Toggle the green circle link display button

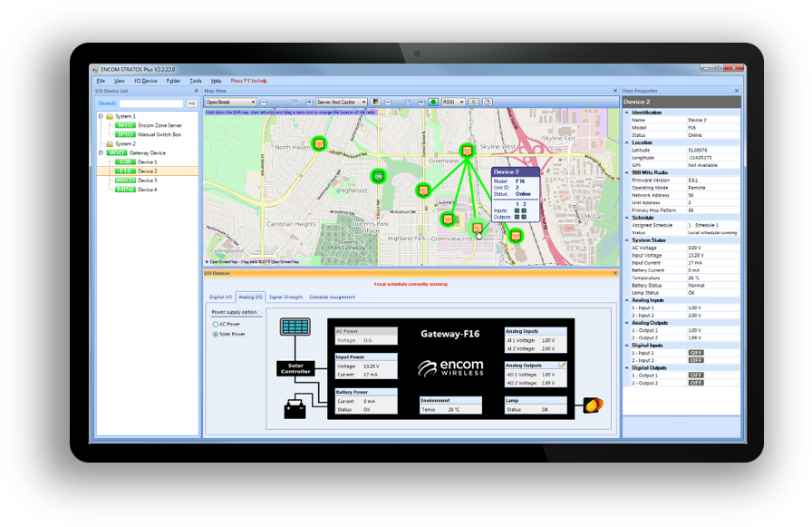(433, 102)
